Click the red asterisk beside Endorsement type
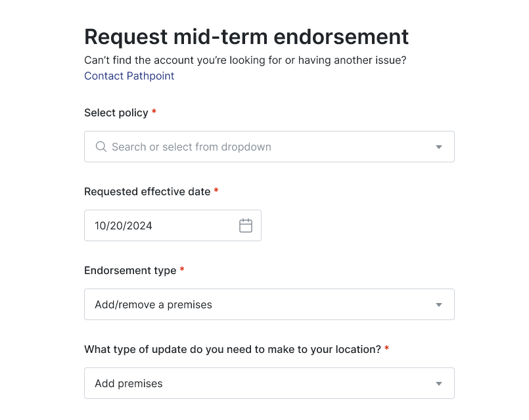The width and height of the screenshot is (529, 420). (182, 269)
